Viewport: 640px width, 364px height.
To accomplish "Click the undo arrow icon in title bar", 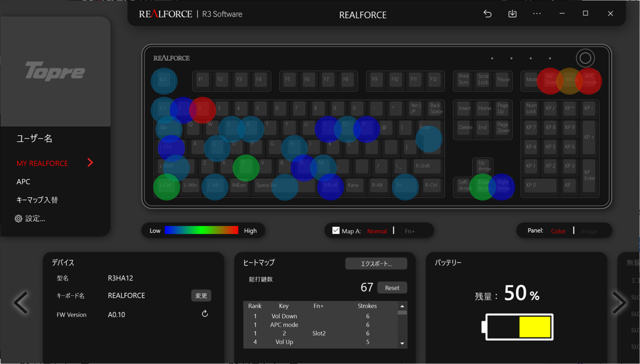I will pyautogui.click(x=487, y=14).
